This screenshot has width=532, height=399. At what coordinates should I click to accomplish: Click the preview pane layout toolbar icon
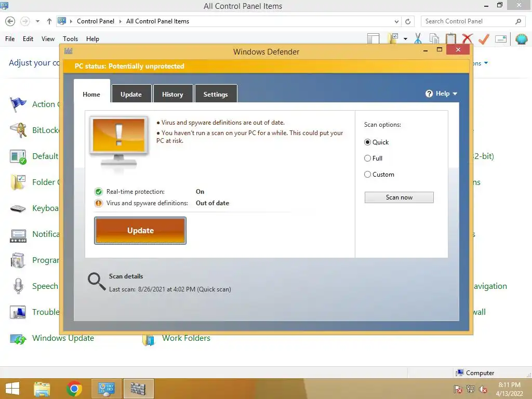(x=374, y=38)
